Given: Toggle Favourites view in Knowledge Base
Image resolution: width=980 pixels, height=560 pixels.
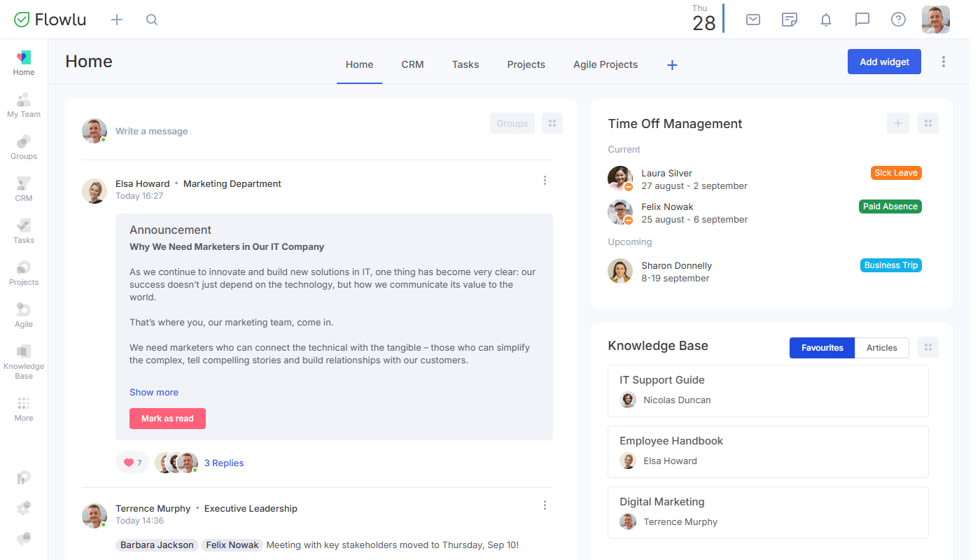Looking at the screenshot, I should (822, 348).
